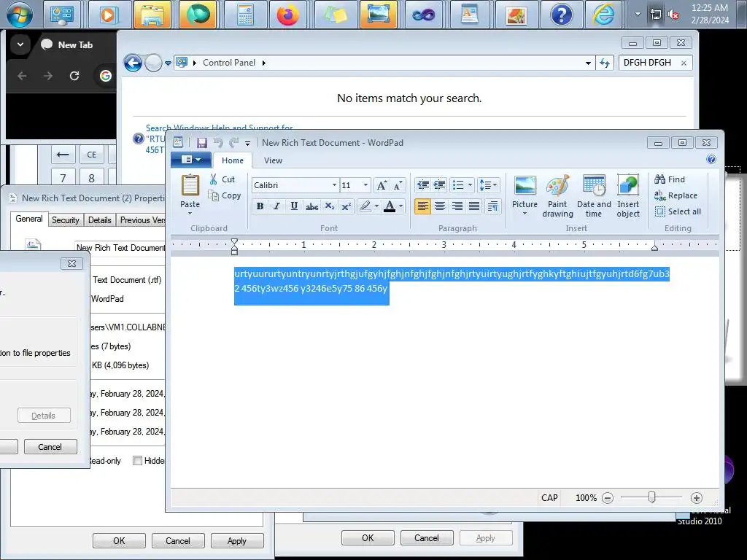Open the line spacing dropdown
The image size is (747, 560).
(488, 184)
